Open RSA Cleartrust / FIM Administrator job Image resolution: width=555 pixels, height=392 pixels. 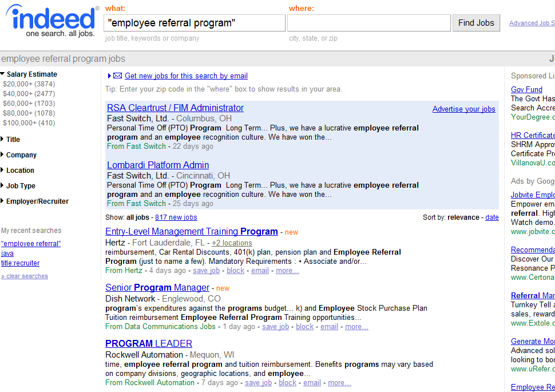(x=175, y=108)
